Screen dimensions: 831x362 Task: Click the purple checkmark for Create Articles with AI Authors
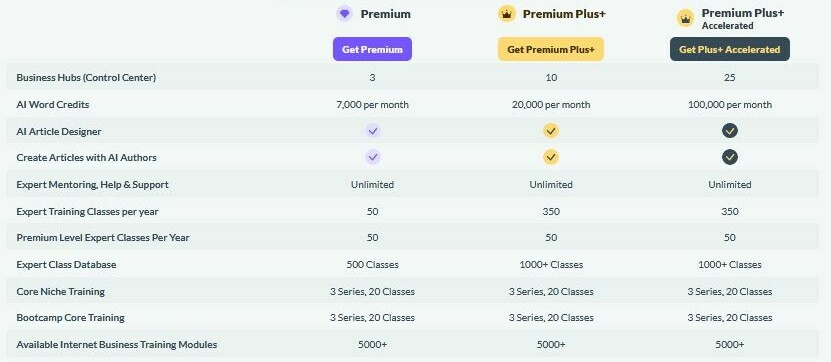point(373,157)
